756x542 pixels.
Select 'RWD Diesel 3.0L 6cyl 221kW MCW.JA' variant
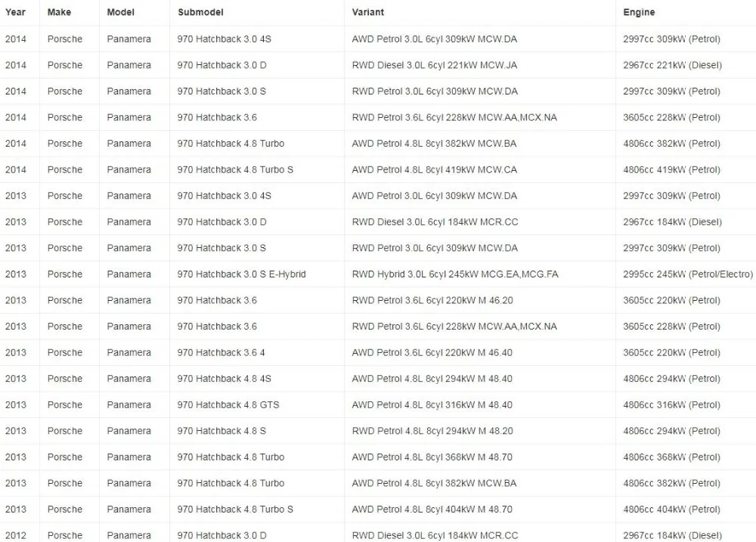click(435, 65)
